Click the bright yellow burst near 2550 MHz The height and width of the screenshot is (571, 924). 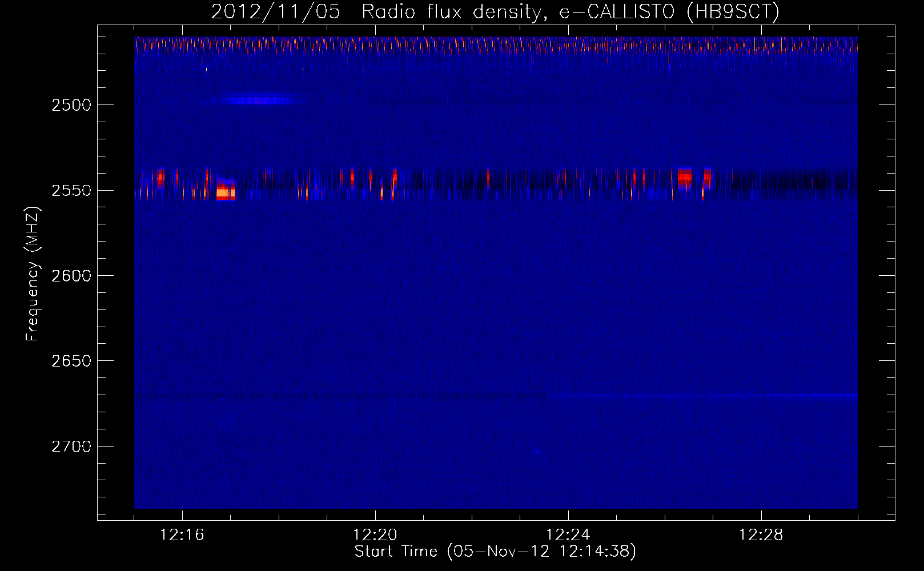tap(226, 192)
